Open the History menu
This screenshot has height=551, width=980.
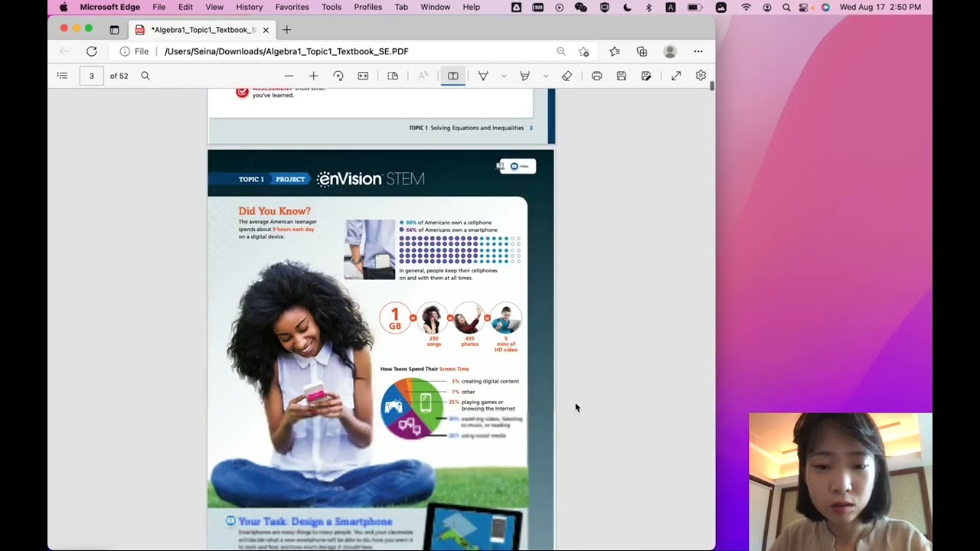point(250,7)
